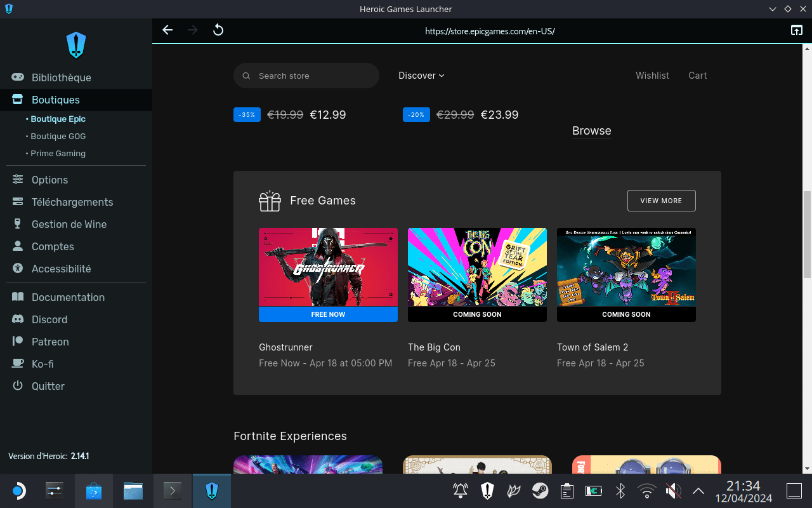Open Boutique Epic store
Screen dimensions: 812x508
58,119
